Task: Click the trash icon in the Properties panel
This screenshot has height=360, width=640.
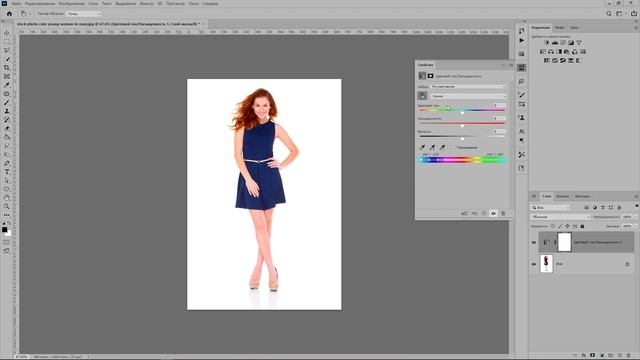Action: [x=503, y=213]
